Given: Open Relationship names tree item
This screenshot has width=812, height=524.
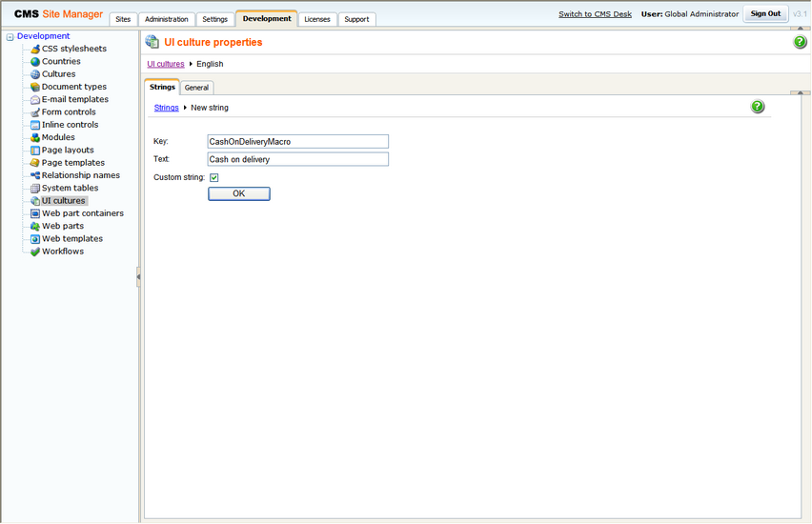Looking at the screenshot, I should point(81,175).
